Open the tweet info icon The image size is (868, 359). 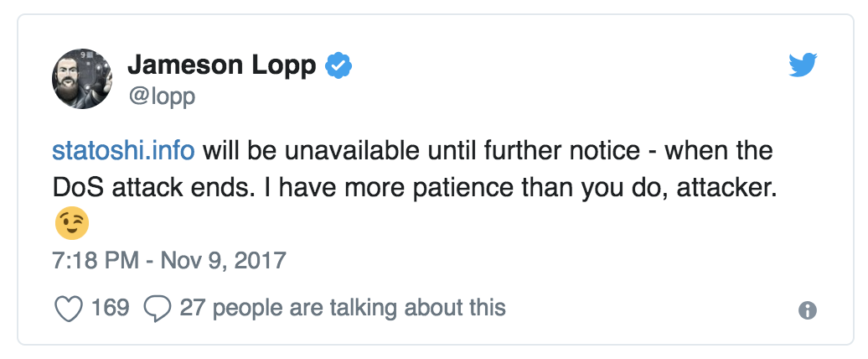(807, 310)
